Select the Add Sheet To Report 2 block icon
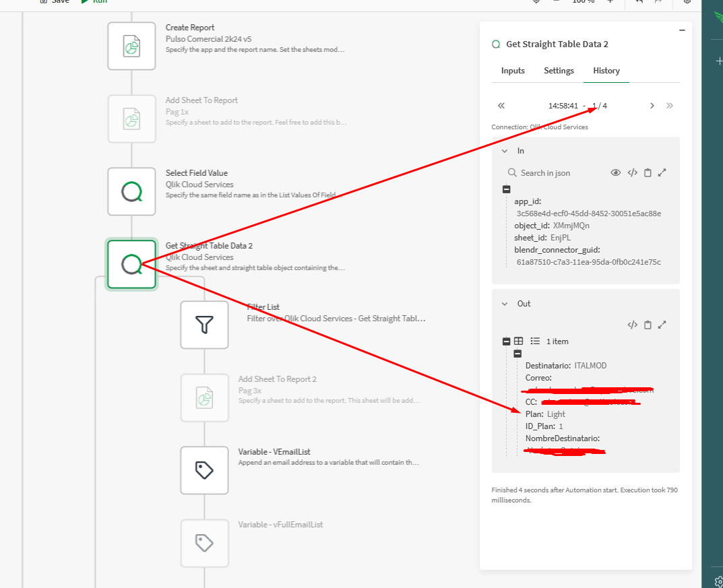723x588 pixels. 204,397
